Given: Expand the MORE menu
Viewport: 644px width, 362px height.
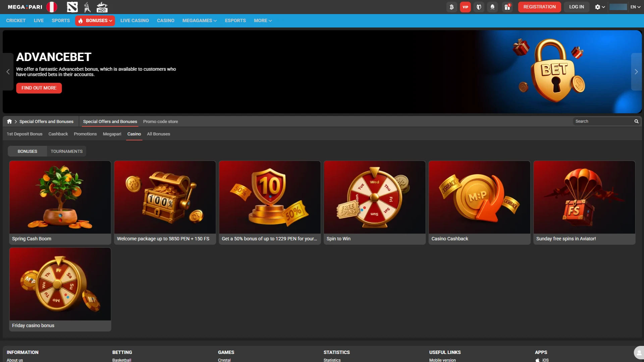Looking at the screenshot, I should (x=263, y=21).
